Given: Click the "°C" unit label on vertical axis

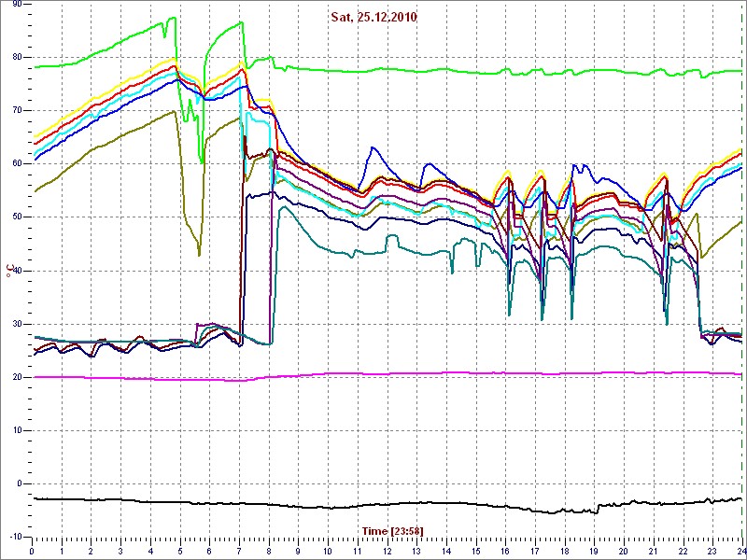Looking at the screenshot, I should click(x=8, y=270).
